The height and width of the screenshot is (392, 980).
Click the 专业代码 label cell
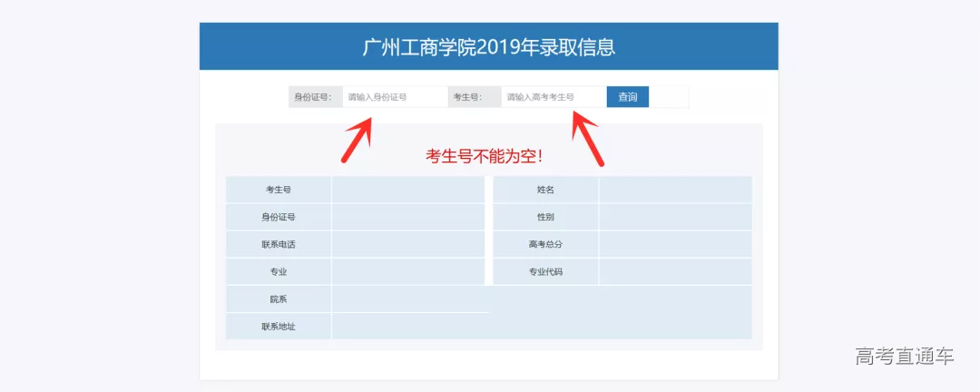pyautogui.click(x=545, y=271)
